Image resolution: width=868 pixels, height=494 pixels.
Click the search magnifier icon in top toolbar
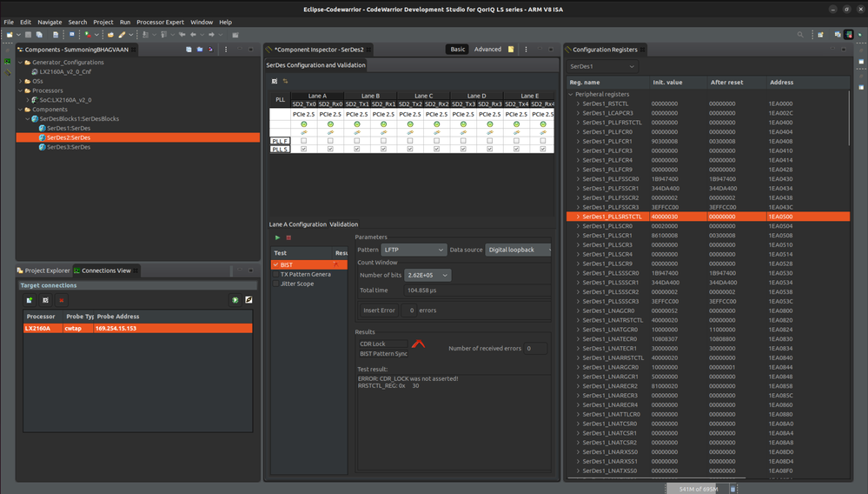[800, 34]
